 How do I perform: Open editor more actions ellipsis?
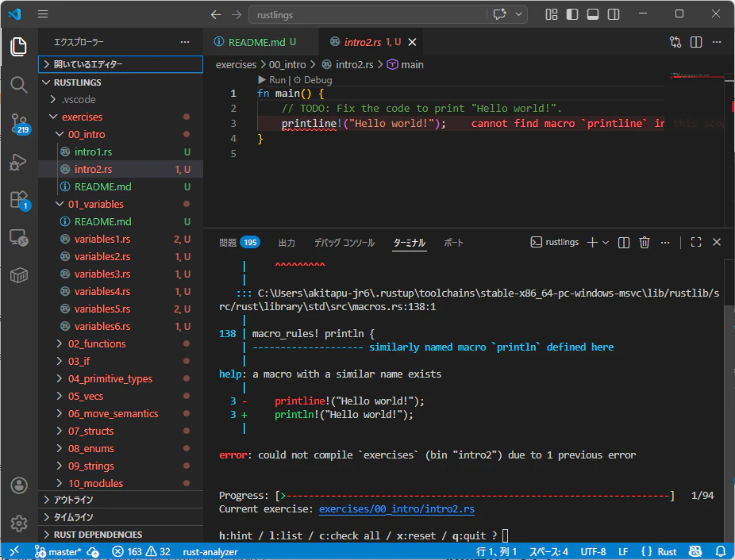(x=717, y=42)
